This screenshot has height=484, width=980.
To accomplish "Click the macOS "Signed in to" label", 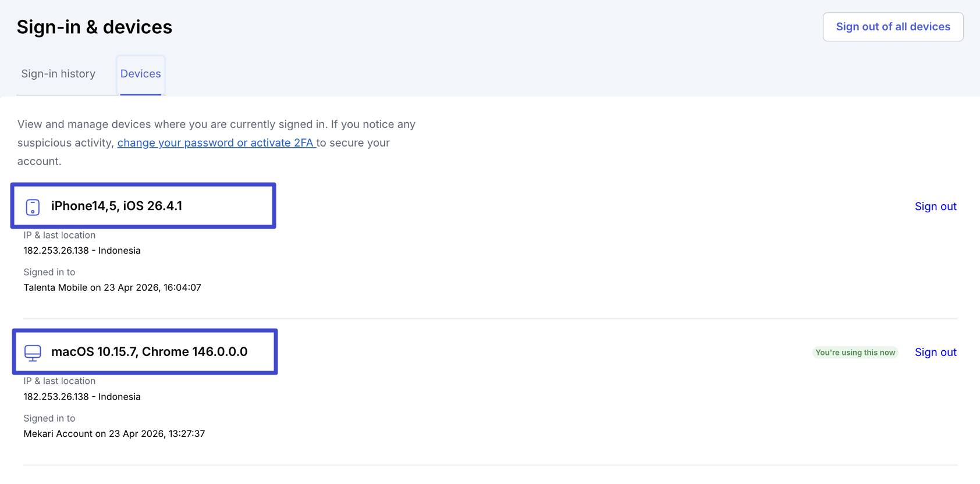I will (x=49, y=418).
